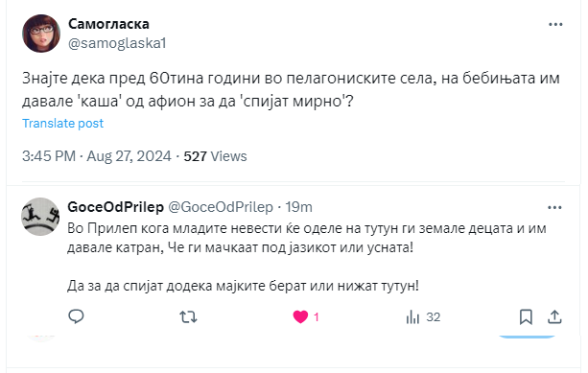
Task: Open the Самогласка profile avatar
Action: point(41,34)
